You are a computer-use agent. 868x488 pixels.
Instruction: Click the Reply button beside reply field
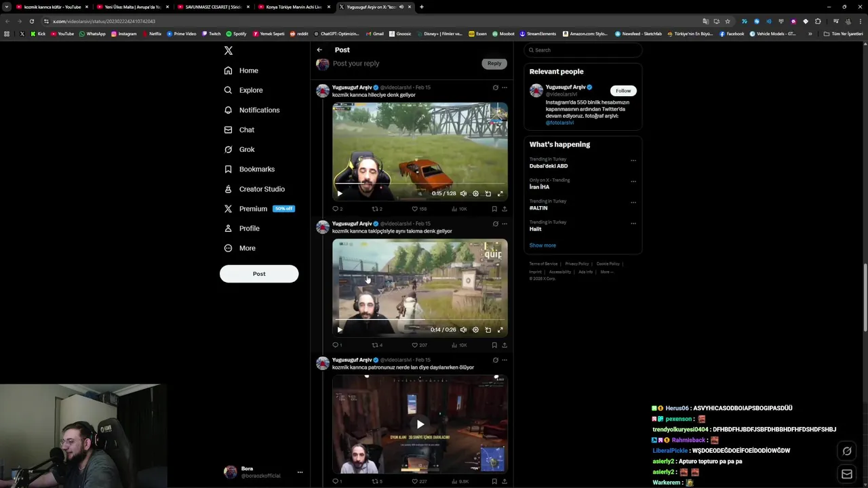click(494, 63)
